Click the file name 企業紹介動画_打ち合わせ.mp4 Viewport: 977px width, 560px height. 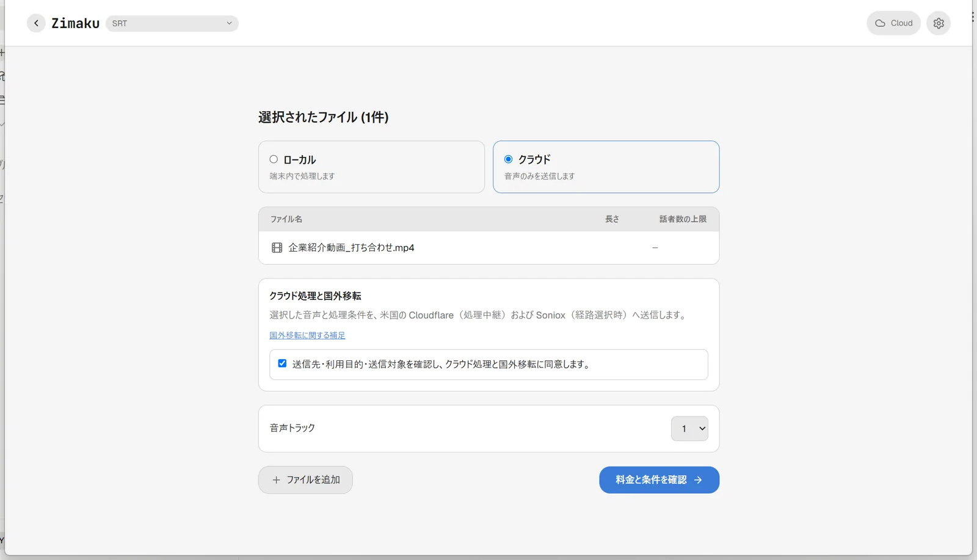click(x=351, y=247)
